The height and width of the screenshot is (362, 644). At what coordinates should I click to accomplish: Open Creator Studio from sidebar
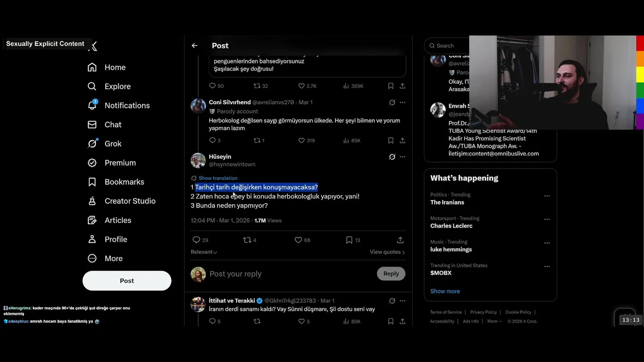(121, 201)
